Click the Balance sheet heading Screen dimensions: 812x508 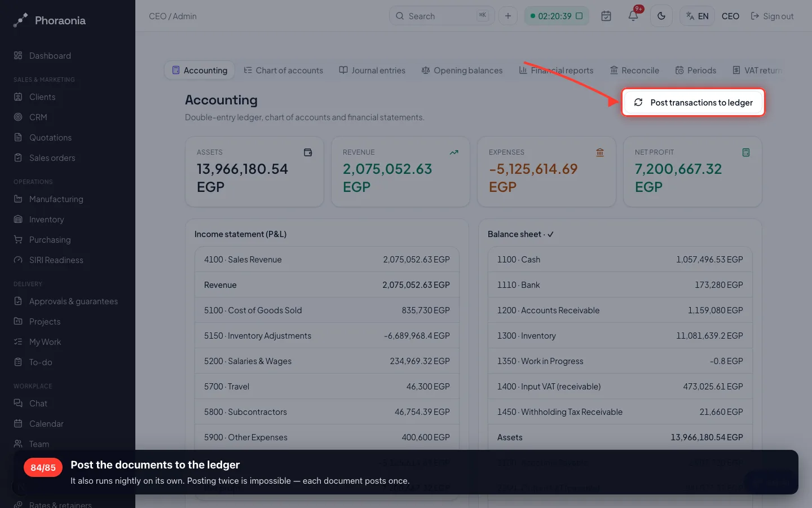pos(520,234)
